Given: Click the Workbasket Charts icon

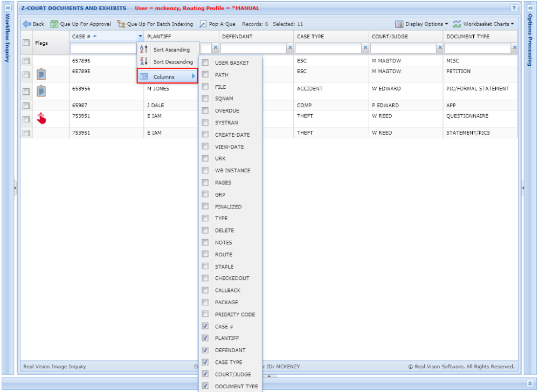Looking at the screenshot, I should [x=457, y=24].
